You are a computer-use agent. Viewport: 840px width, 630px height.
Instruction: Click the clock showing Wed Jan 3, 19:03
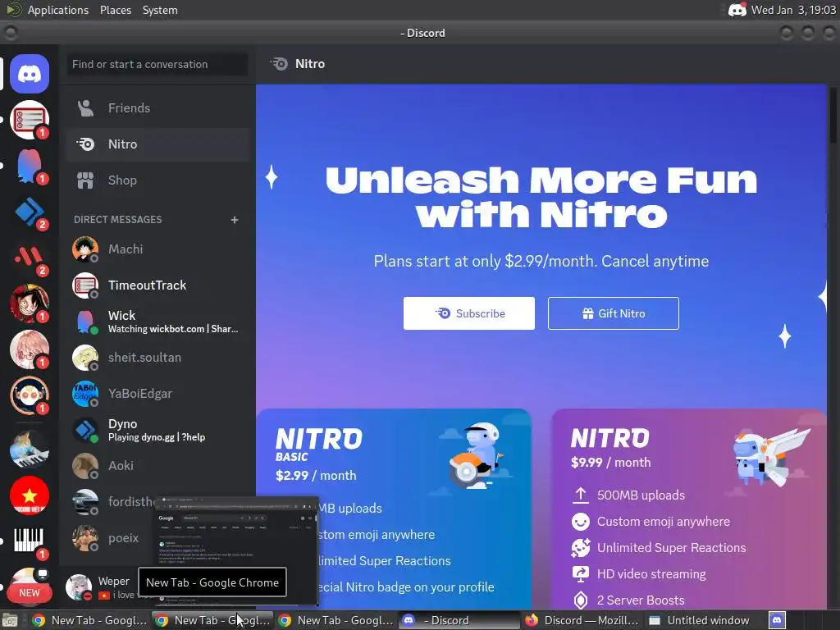click(x=793, y=10)
